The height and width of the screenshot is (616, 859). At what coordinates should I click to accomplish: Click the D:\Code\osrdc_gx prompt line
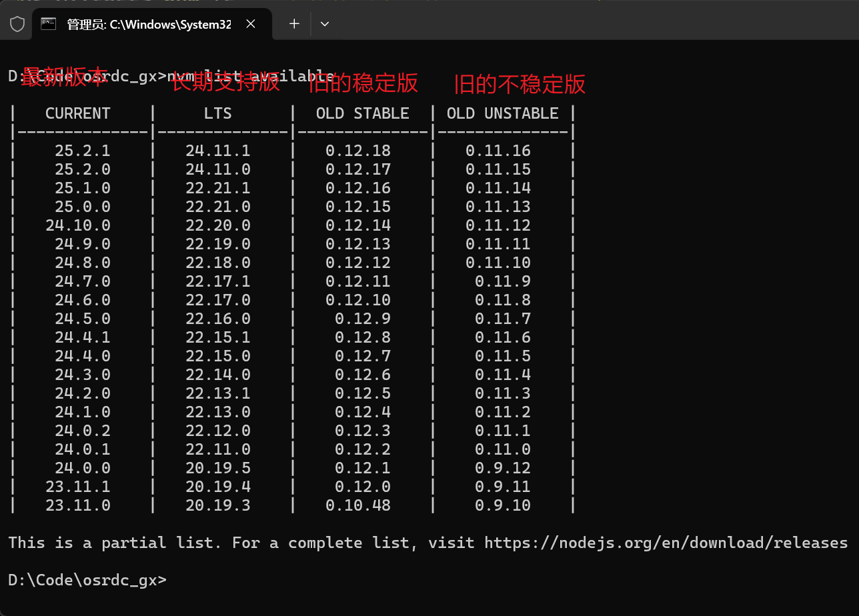tap(87, 580)
